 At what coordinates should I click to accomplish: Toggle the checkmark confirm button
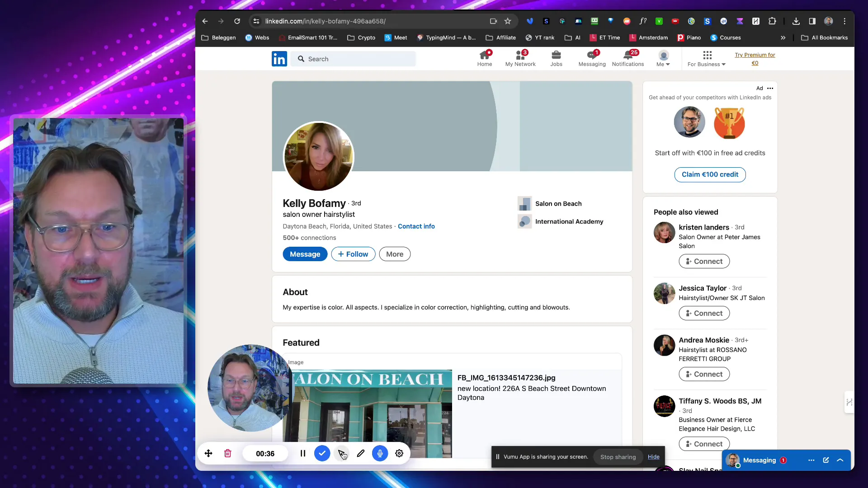(x=322, y=454)
